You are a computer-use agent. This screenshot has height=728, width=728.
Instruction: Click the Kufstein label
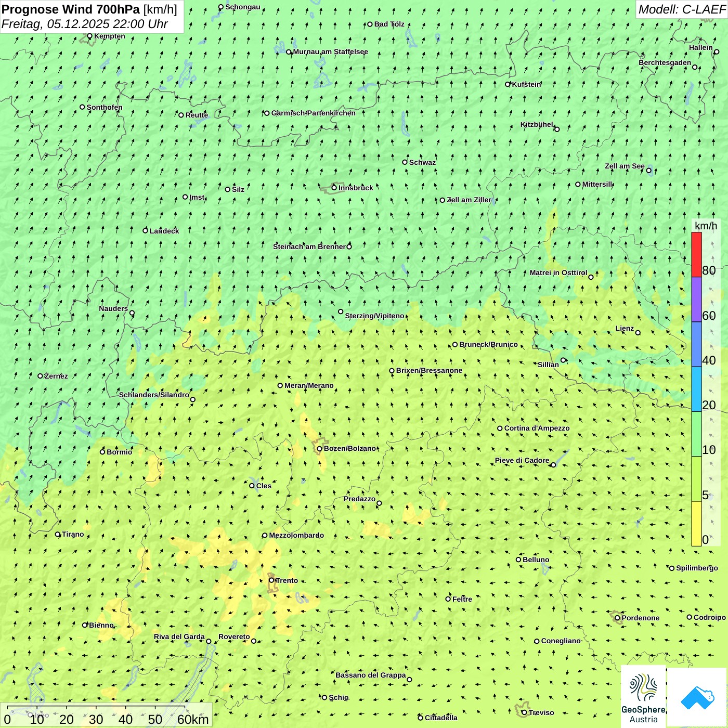tap(526, 84)
